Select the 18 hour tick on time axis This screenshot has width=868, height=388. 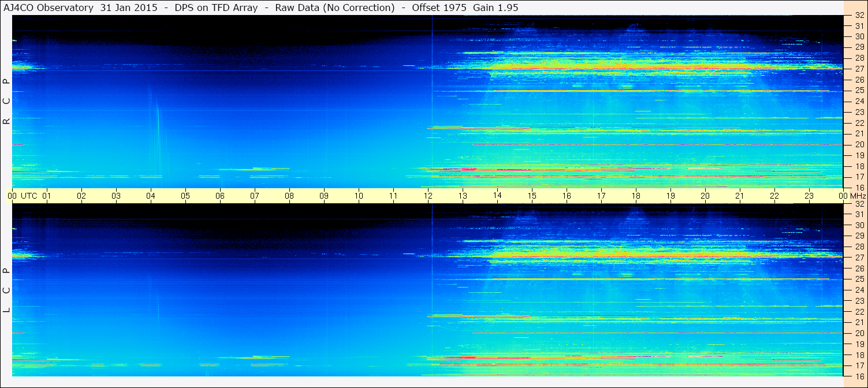pyautogui.click(x=636, y=196)
